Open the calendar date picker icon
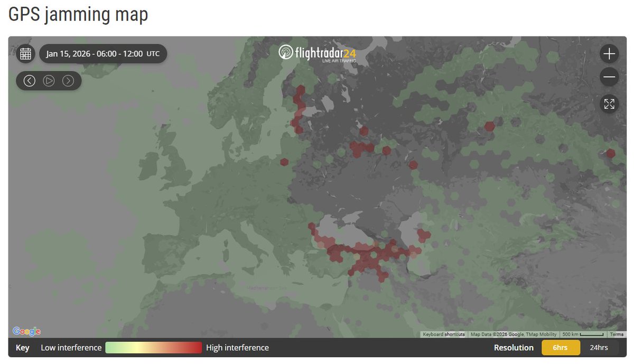634x364 pixels. tap(25, 53)
